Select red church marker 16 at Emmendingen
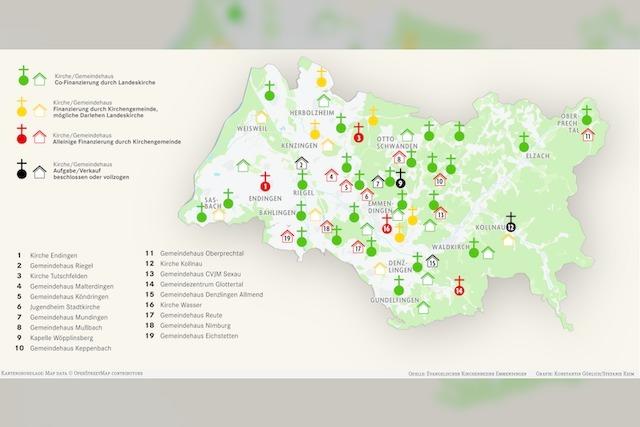 tap(387, 224)
